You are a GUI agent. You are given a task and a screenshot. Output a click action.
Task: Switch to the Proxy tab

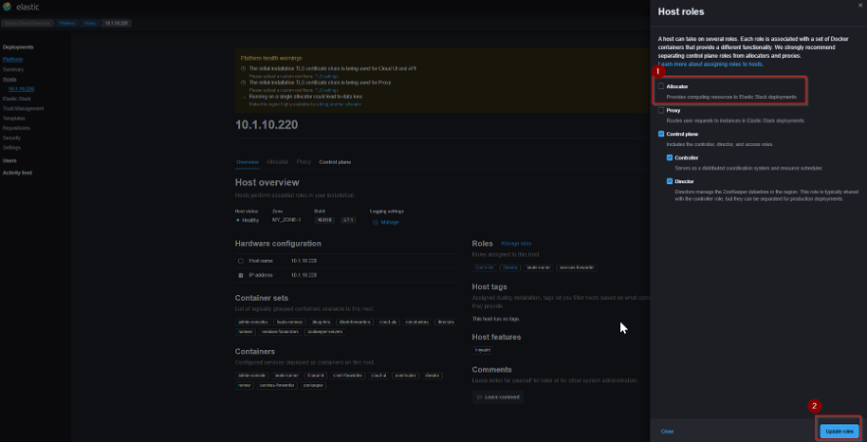point(304,162)
